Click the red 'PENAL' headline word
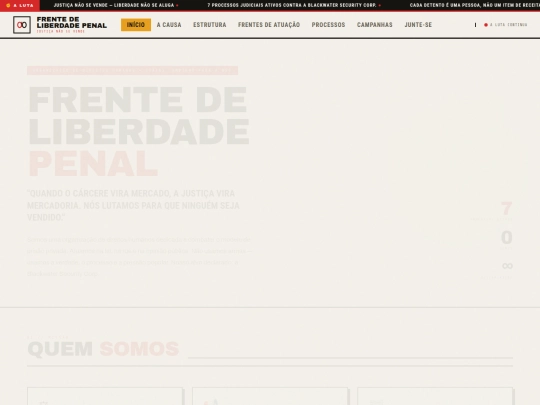 point(93,164)
